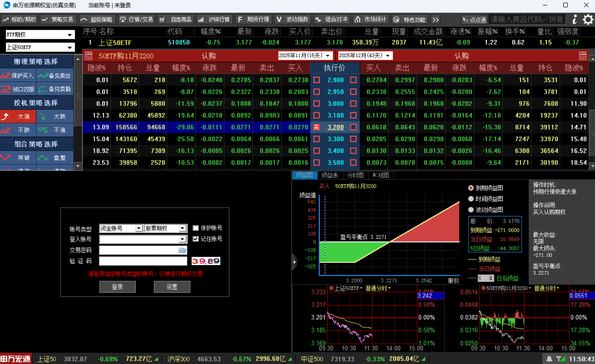The width and height of the screenshot is (595, 364).
Task: Expand the 资金账号 account type dropdown
Action: coord(139,228)
